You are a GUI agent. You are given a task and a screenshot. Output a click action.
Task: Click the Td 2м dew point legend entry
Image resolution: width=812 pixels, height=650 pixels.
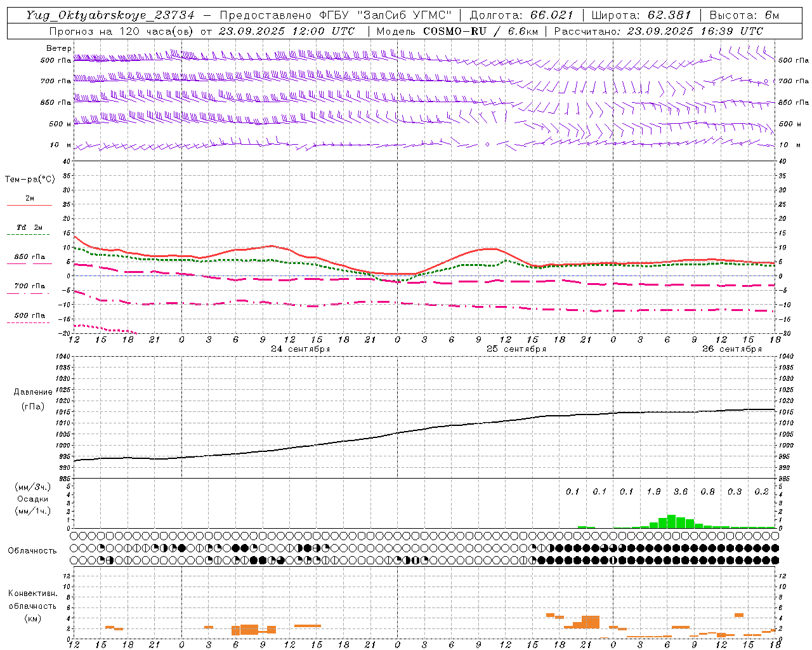tap(29, 227)
